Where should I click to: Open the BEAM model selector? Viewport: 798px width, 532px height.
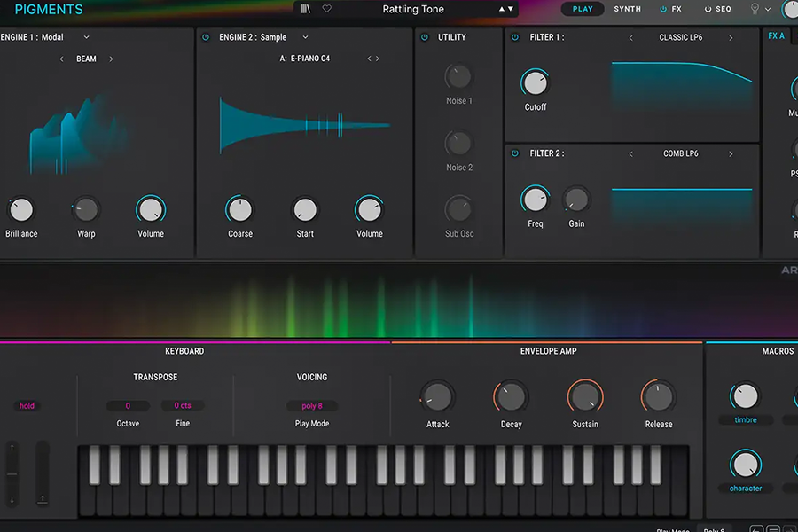[86, 59]
